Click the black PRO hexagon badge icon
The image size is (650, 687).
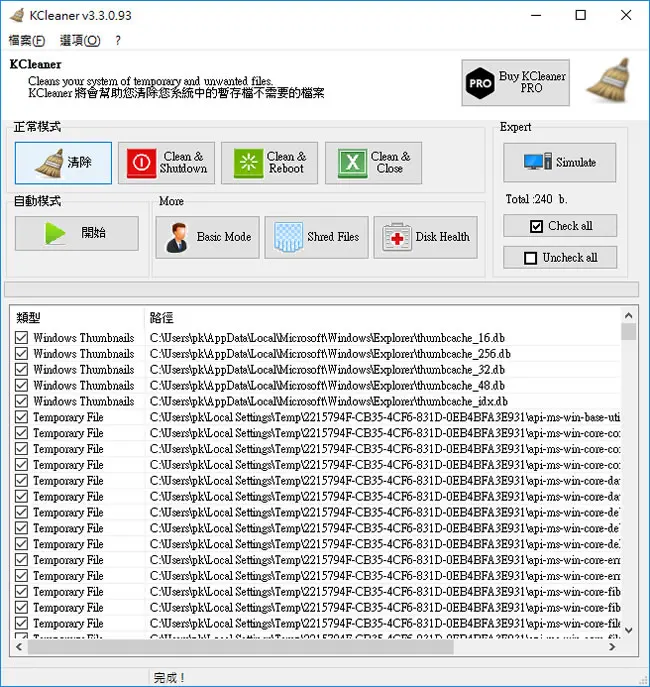480,83
